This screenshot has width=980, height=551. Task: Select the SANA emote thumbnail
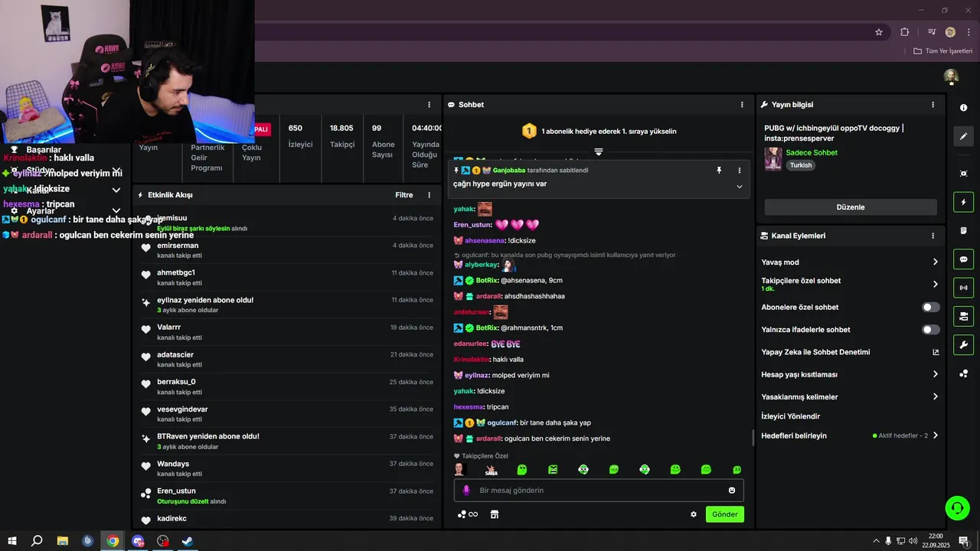coord(492,469)
